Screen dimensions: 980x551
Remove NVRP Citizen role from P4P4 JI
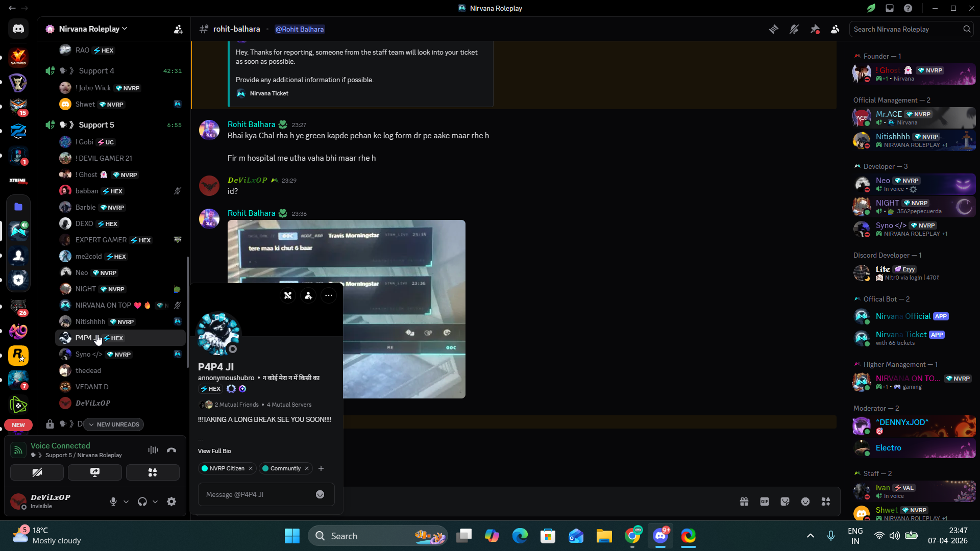(251, 468)
